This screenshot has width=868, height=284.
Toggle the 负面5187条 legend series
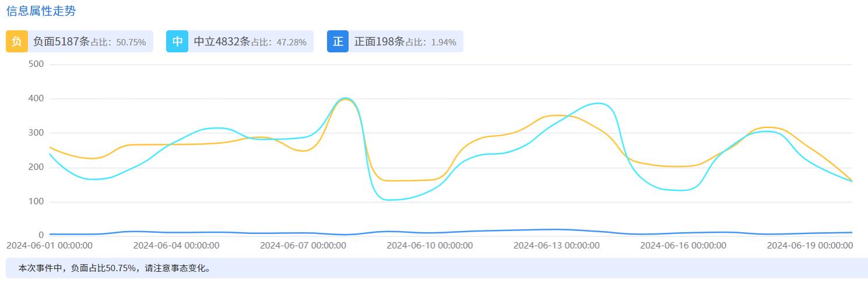coord(61,41)
